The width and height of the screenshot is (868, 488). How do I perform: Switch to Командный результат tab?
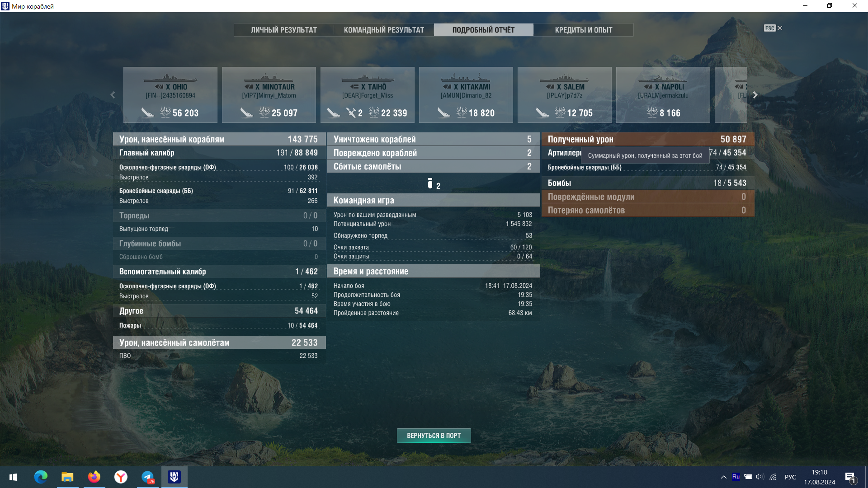[x=384, y=30]
